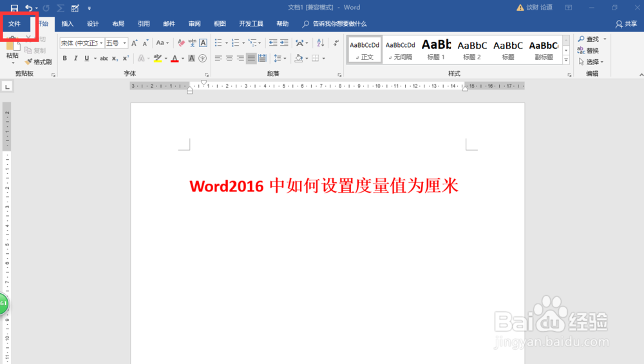This screenshot has height=364, width=644.
Task: Select the 正文 style
Action: [365, 50]
